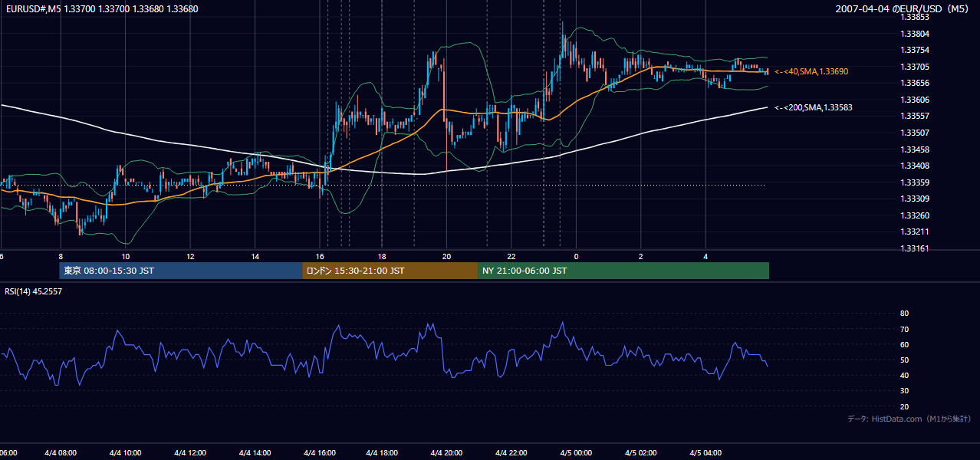Click RSI scale value 40
The width and height of the screenshot is (980, 460).
coord(904,375)
